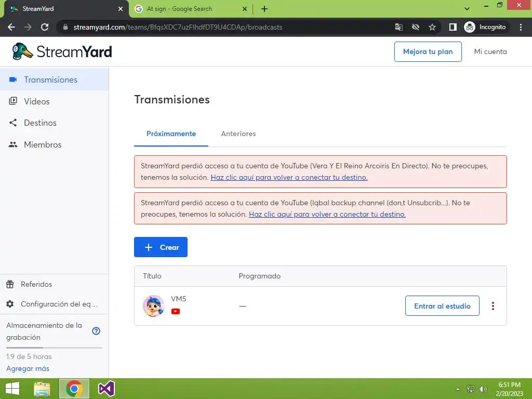Image resolution: width=532 pixels, height=399 pixels.
Task: Click the Transmisiones page heading
Action: click(172, 100)
